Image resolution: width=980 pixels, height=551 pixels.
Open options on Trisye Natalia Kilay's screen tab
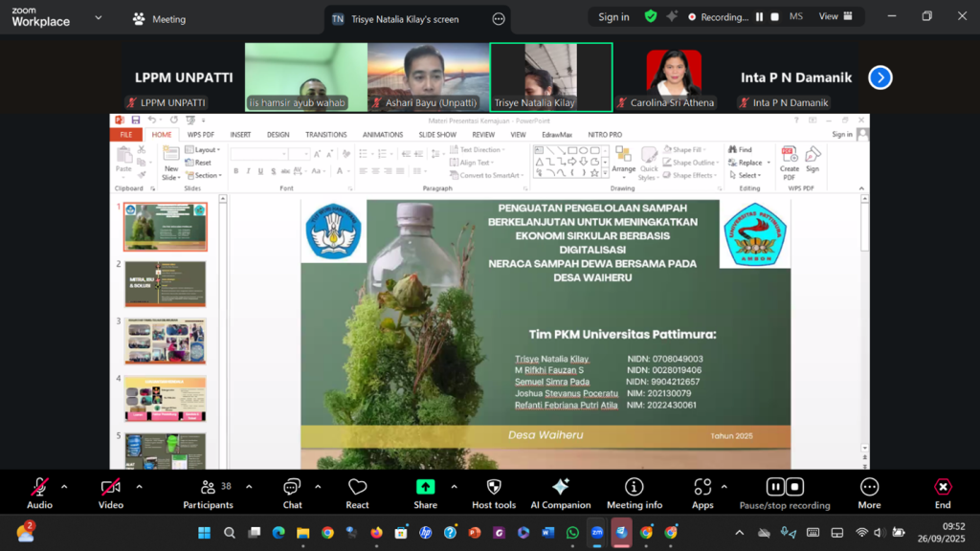point(498,19)
